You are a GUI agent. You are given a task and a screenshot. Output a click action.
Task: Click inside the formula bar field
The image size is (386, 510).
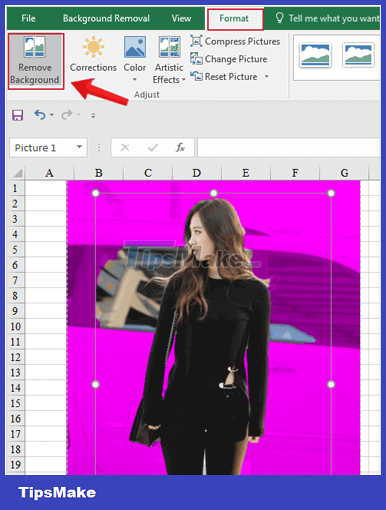pos(289,148)
